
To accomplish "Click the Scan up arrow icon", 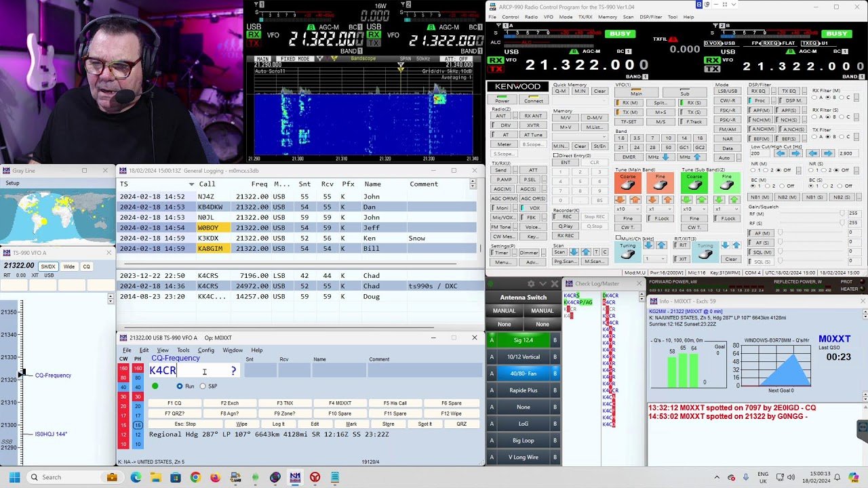I will pyautogui.click(x=586, y=252).
